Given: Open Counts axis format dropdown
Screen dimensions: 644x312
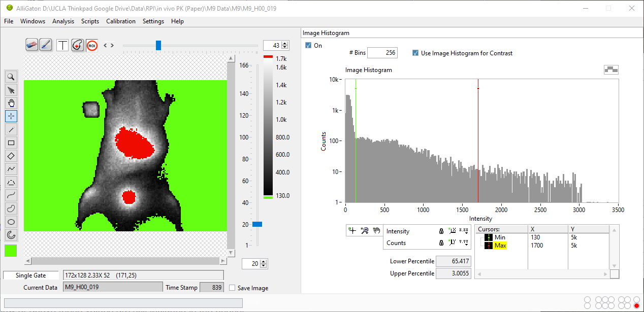Looking at the screenshot, I should point(464,242).
